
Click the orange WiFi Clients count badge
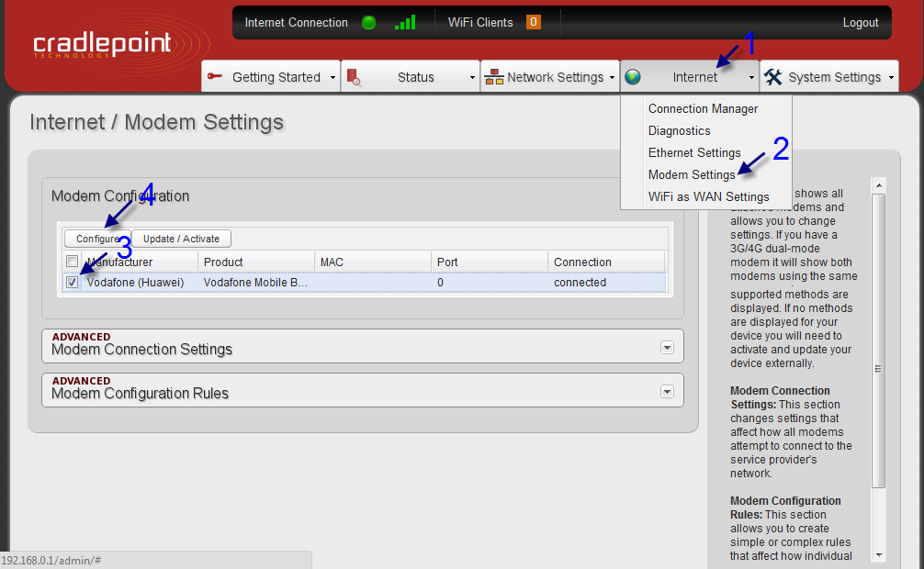(534, 22)
